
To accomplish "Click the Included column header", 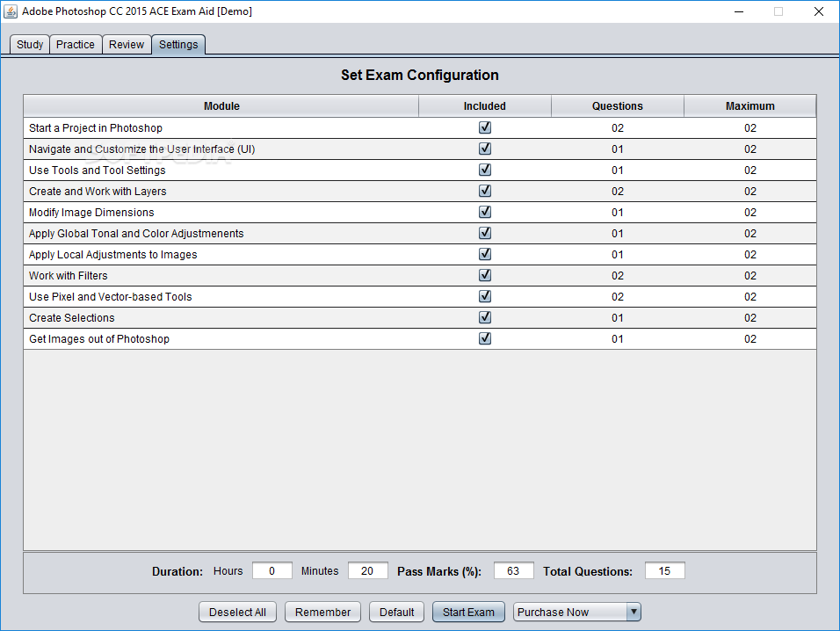I will pos(485,106).
